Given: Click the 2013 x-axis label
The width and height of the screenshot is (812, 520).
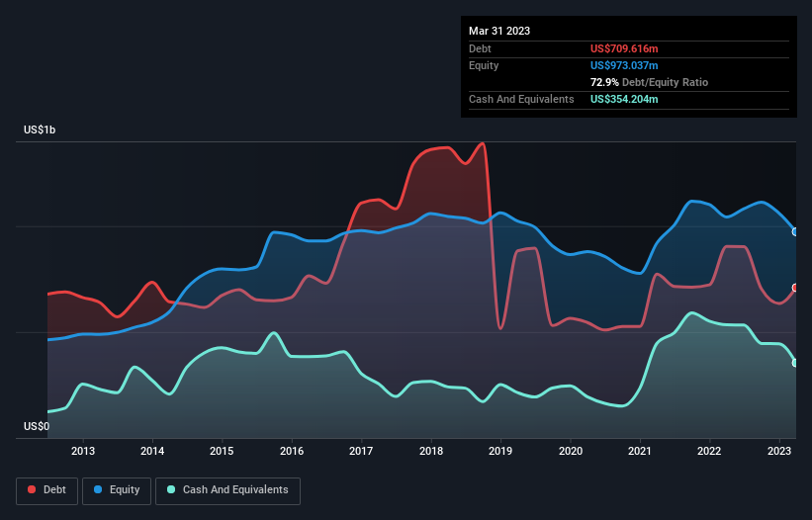Looking at the screenshot, I should click(83, 451).
